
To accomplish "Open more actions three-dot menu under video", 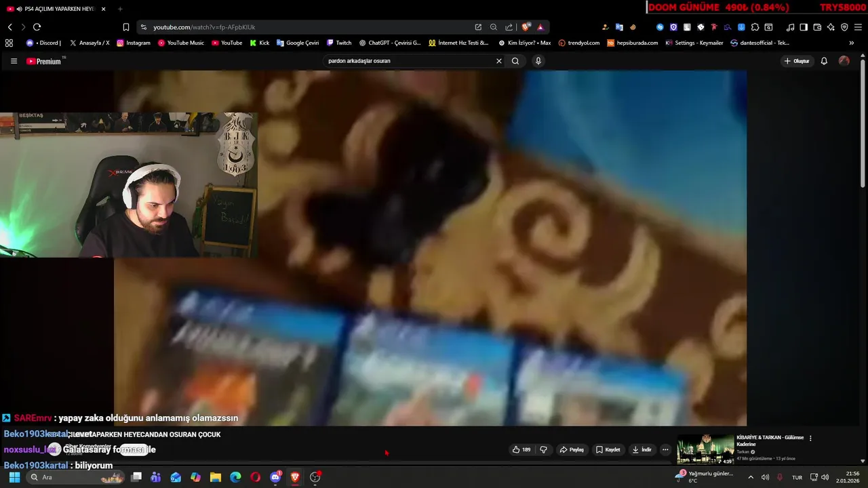I will tap(665, 449).
